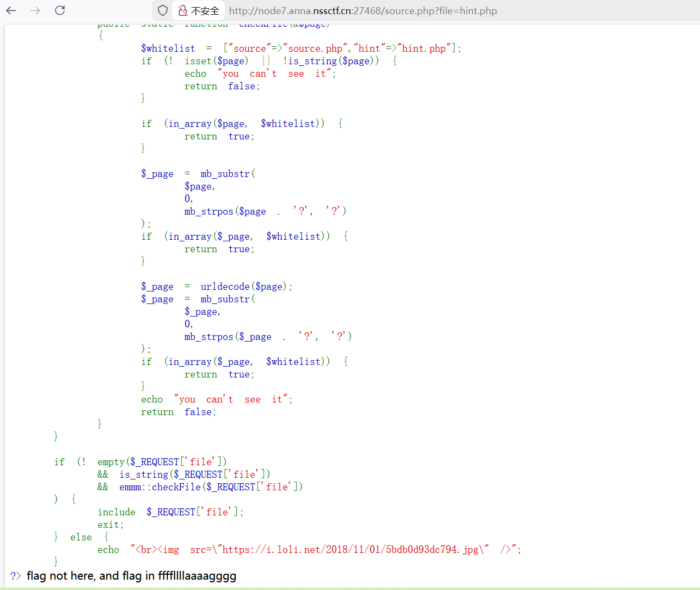
Task: Reload the current page
Action: coord(60,10)
